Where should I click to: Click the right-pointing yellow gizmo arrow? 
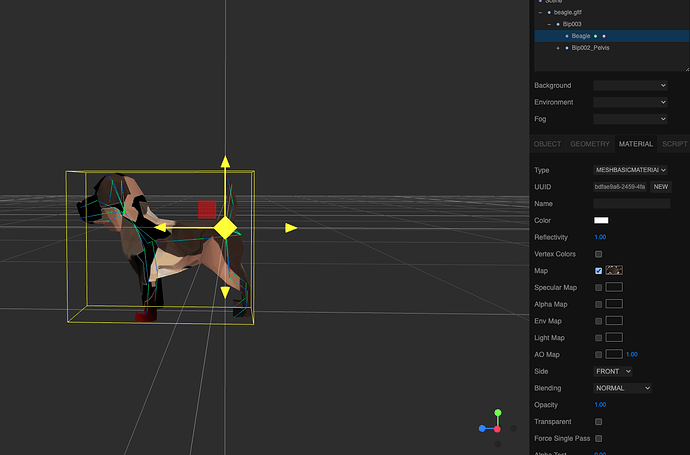(x=291, y=228)
